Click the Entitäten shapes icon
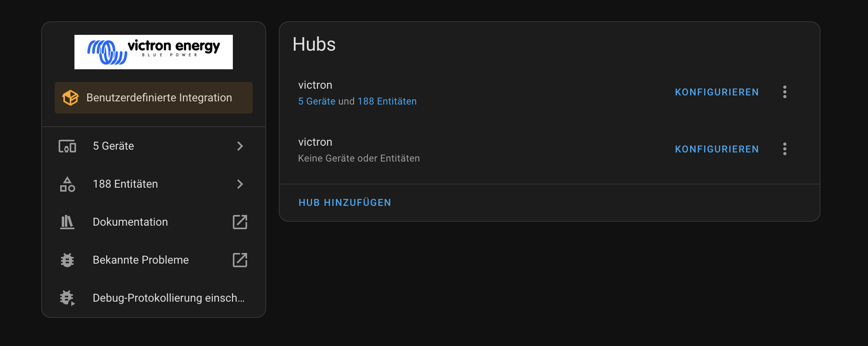Image resolution: width=868 pixels, height=346 pixels. pos(67,184)
